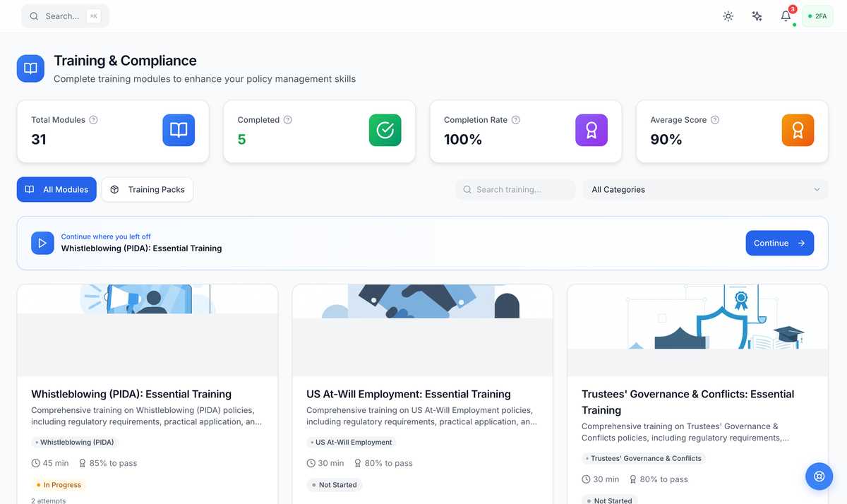The width and height of the screenshot is (847, 504).
Task: Open the AI assistant sparkles icon
Action: [757, 16]
